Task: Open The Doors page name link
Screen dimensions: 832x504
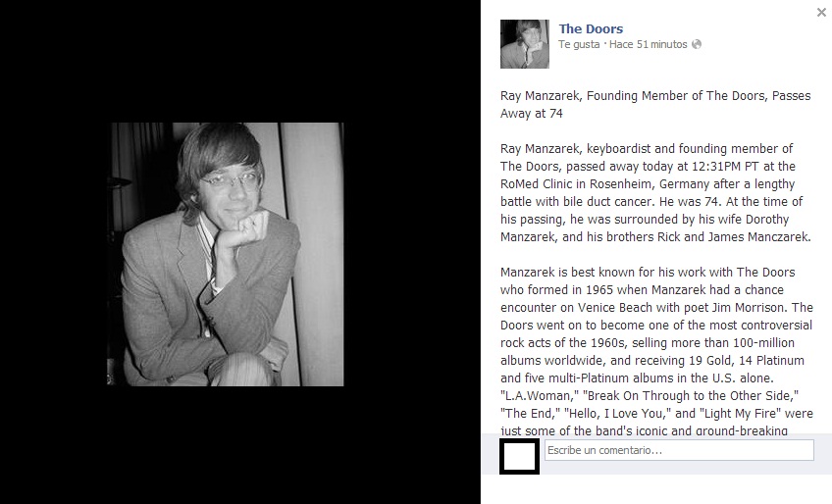Action: [x=591, y=28]
